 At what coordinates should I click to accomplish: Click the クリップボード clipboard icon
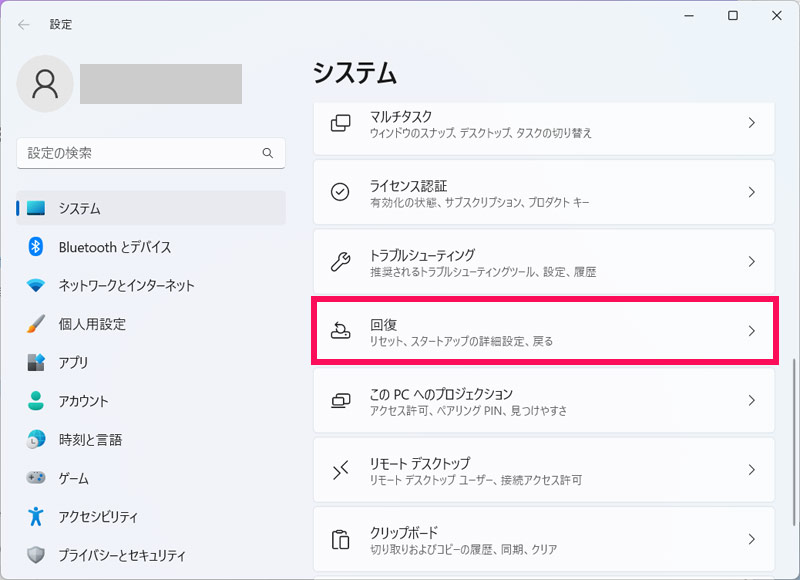click(340, 539)
